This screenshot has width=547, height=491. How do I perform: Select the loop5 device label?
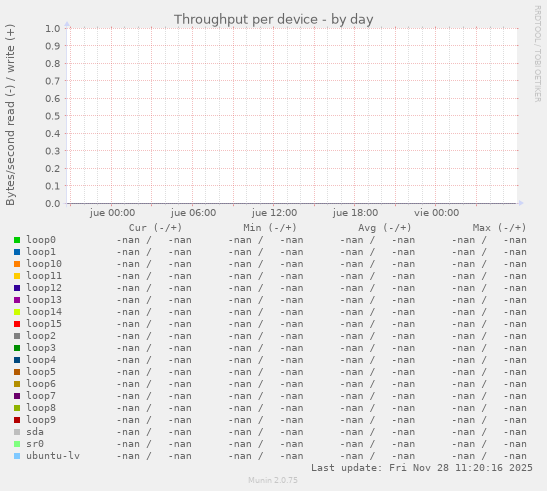coord(41,372)
